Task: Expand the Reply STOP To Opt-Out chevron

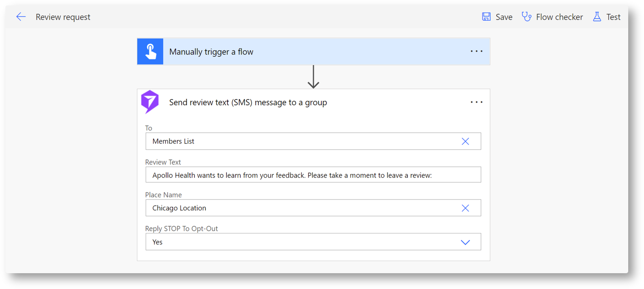Action: pos(465,242)
